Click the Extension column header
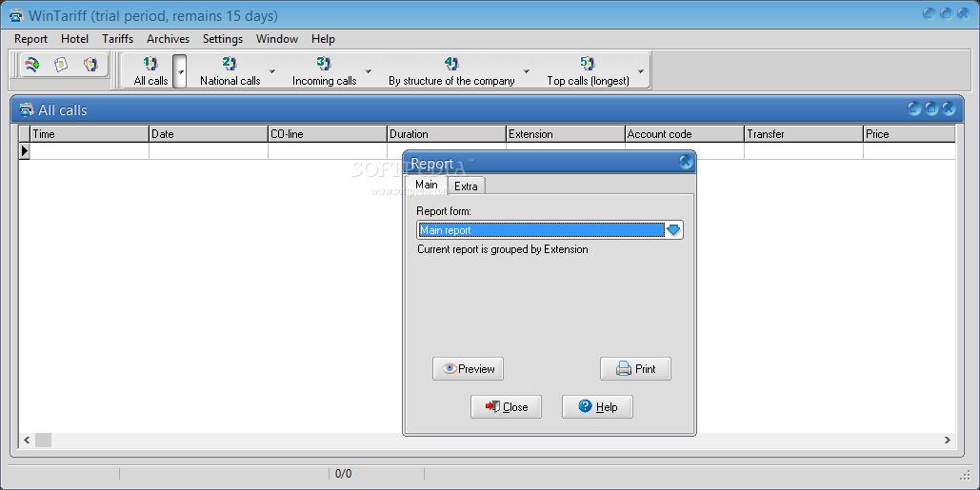 [566, 133]
